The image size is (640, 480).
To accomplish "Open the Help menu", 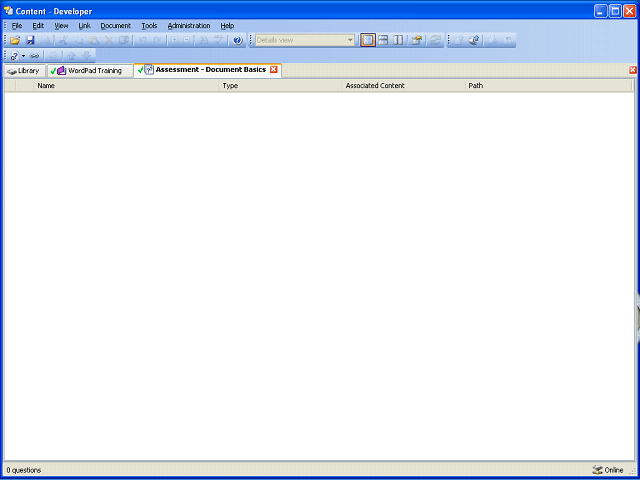I will coord(227,26).
